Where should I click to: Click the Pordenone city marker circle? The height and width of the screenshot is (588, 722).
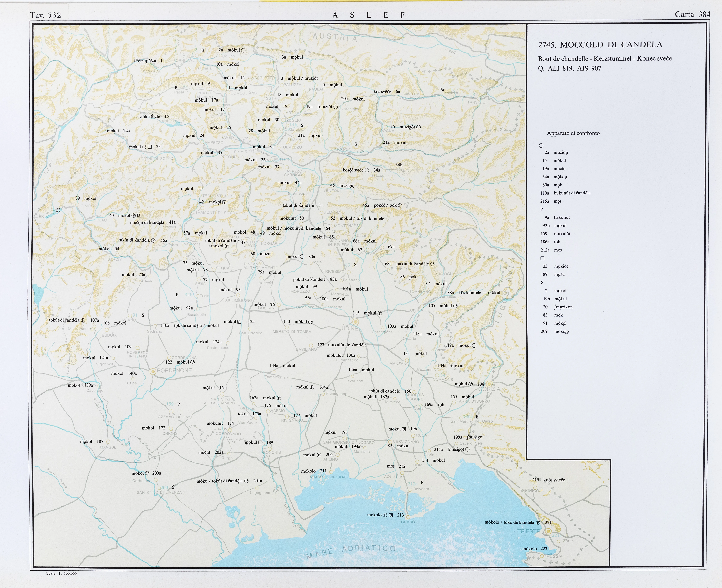click(x=153, y=372)
